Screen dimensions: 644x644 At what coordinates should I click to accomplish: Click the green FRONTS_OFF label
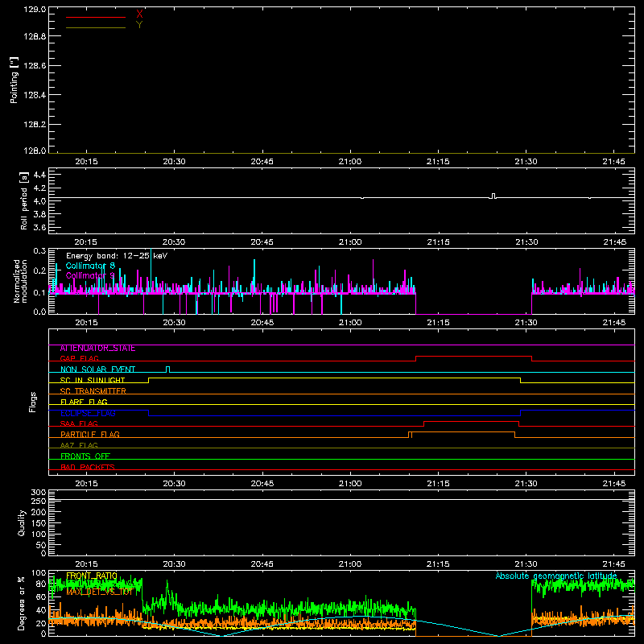[x=85, y=456]
